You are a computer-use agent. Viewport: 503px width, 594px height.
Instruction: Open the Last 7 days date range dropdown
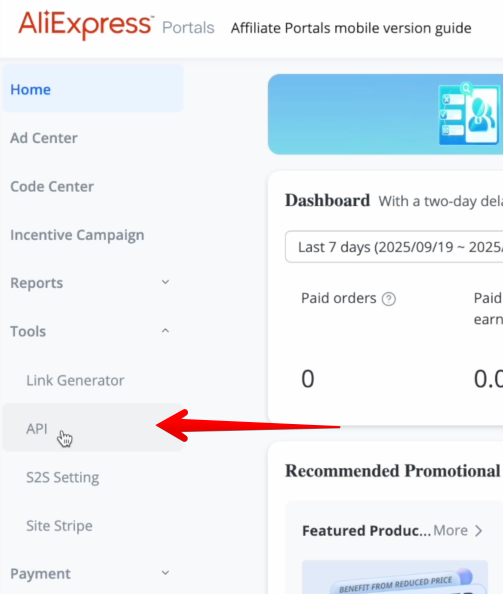[x=394, y=247]
